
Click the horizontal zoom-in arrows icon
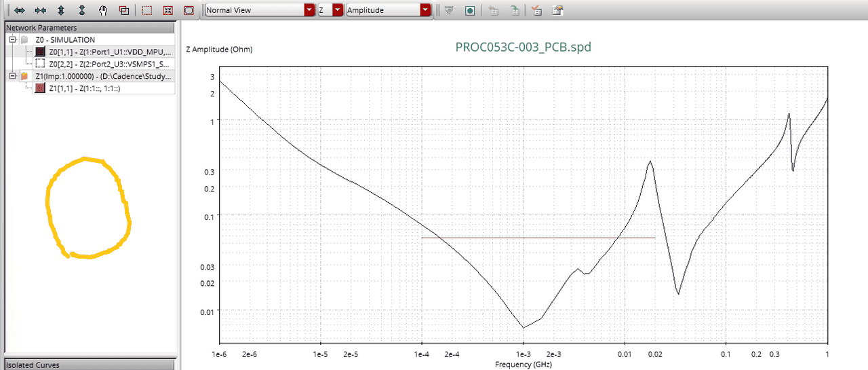pos(20,10)
